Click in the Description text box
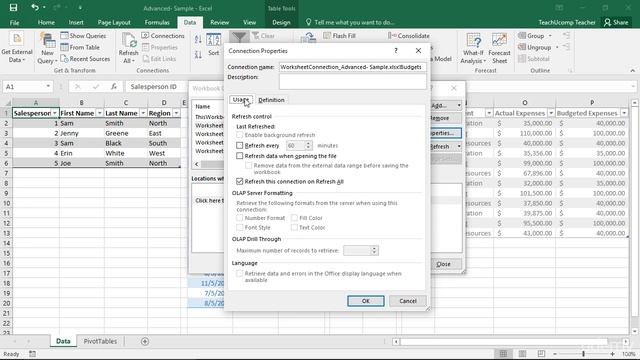Image resolution: width=640 pixels, height=360 pixels. (353, 81)
